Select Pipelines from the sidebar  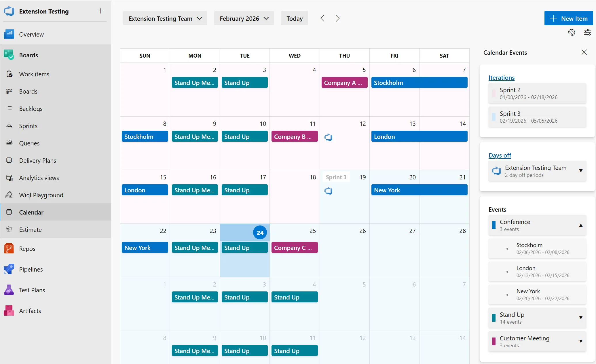coord(31,269)
